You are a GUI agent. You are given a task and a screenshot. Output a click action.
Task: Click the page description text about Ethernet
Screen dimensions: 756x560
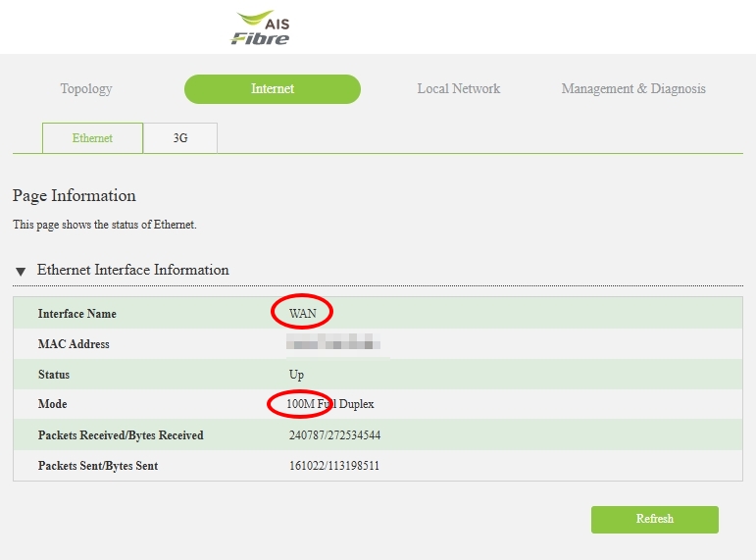coord(105,225)
